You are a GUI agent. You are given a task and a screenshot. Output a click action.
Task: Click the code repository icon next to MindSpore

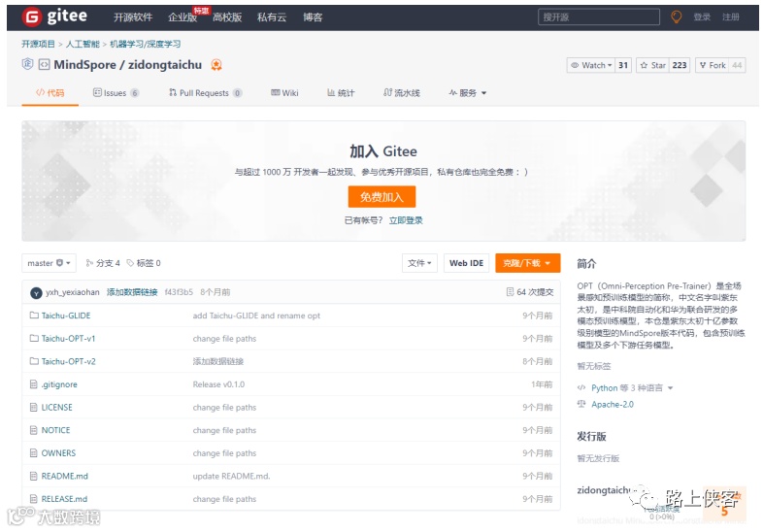click(x=45, y=64)
